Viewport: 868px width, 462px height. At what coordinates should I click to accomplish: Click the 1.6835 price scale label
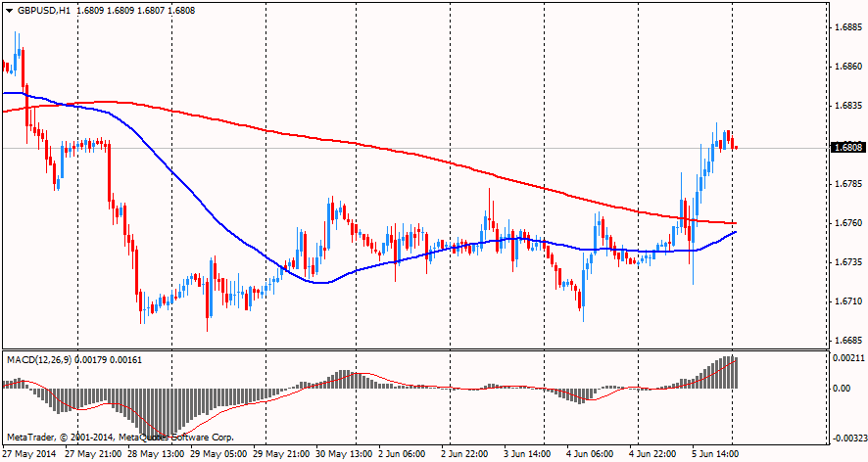pos(848,105)
